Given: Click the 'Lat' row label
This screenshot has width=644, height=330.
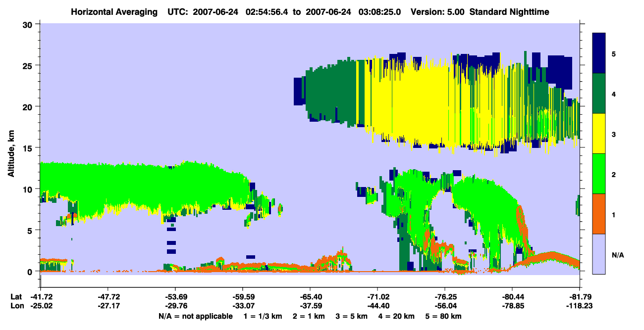Looking at the screenshot, I should click(x=16, y=297).
